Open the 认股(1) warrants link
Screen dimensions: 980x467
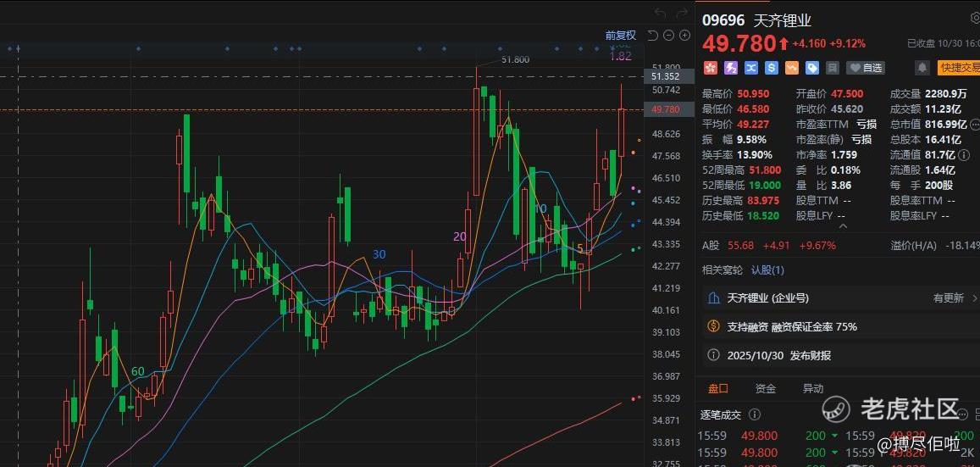[x=767, y=270]
